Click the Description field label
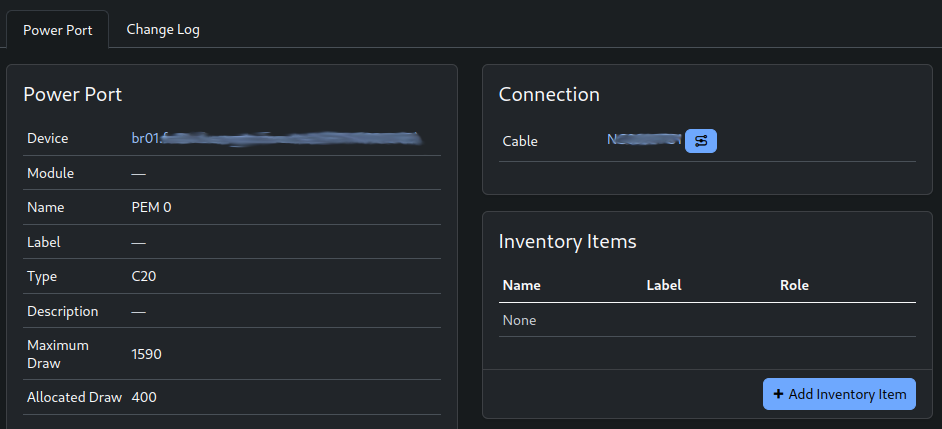 (x=62, y=311)
